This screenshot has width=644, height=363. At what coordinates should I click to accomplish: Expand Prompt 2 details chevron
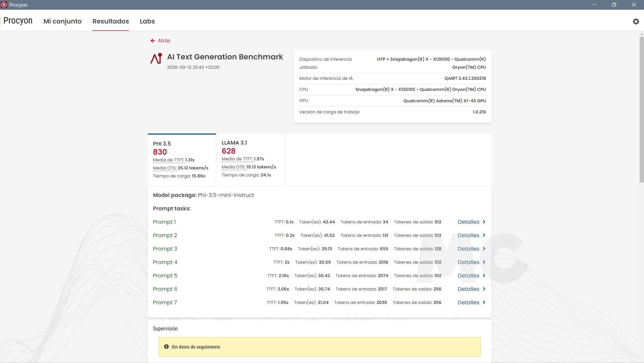(484, 235)
